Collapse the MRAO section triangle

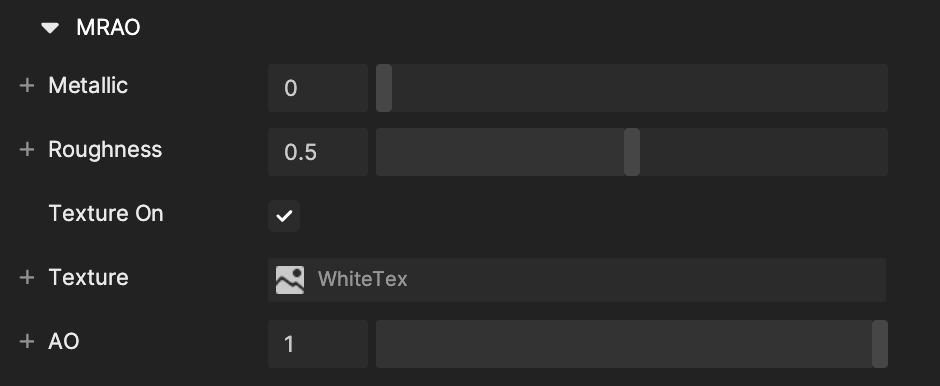coord(50,28)
